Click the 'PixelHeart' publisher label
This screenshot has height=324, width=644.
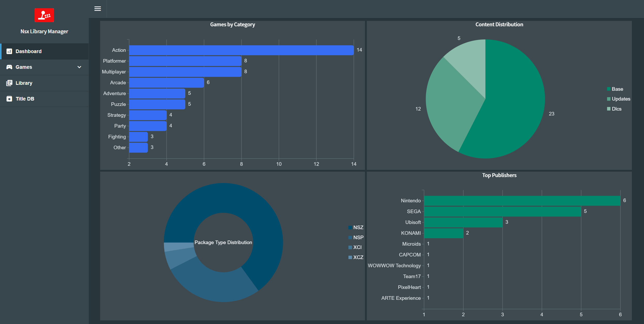coord(409,287)
